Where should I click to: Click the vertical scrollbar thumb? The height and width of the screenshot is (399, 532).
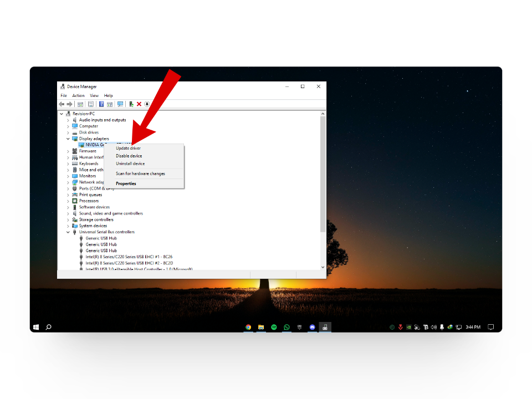point(323,175)
